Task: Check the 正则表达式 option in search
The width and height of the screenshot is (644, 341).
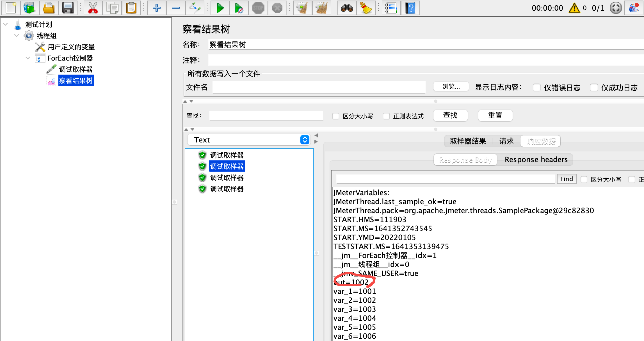Action: pyautogui.click(x=386, y=116)
